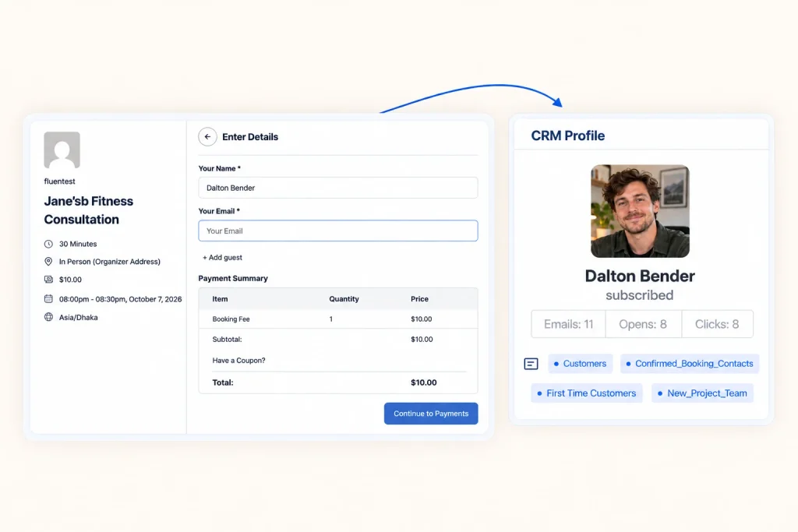Click the Clicks: 8 stat box
798x532 pixels.
(x=717, y=324)
